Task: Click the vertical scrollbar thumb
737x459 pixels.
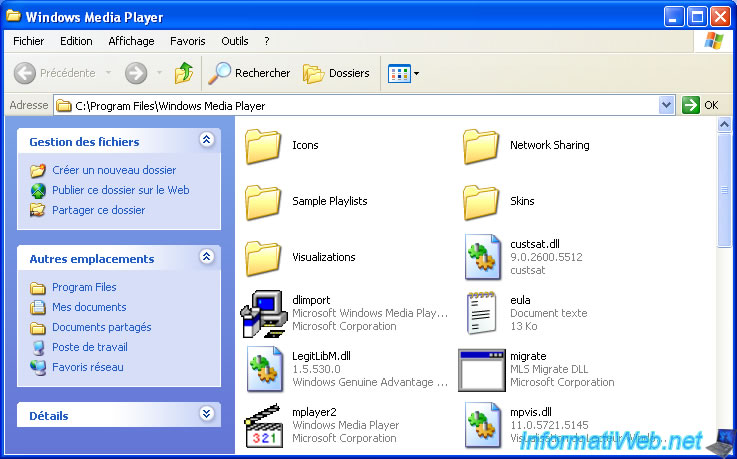Action: 724,190
